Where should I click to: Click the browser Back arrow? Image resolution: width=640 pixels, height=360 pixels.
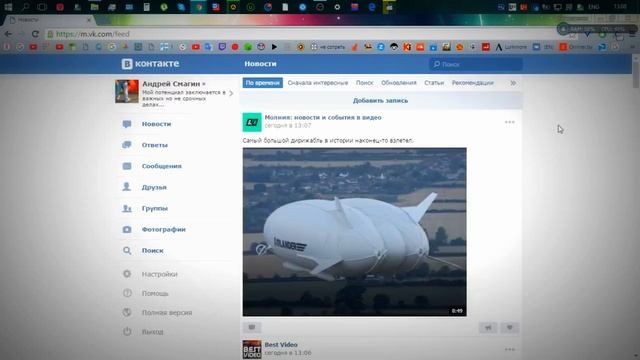[x=8, y=34]
